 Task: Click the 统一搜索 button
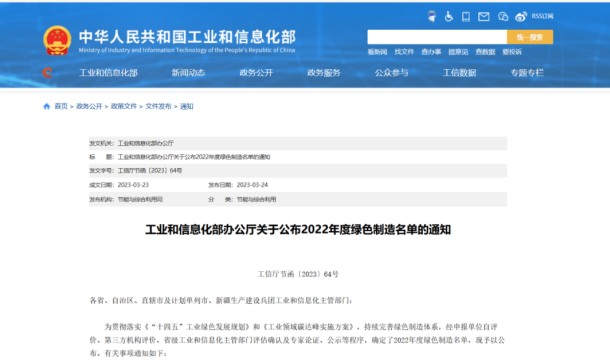coord(530,37)
